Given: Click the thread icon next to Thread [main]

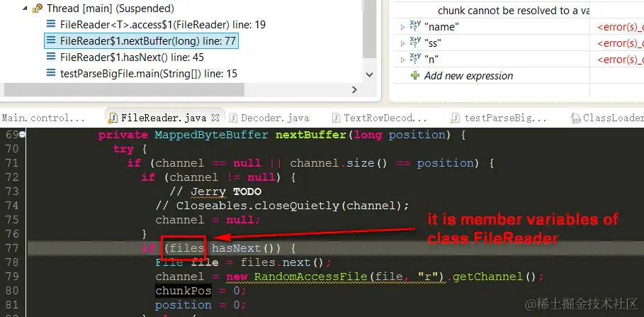Looking at the screenshot, I should tap(38, 8).
